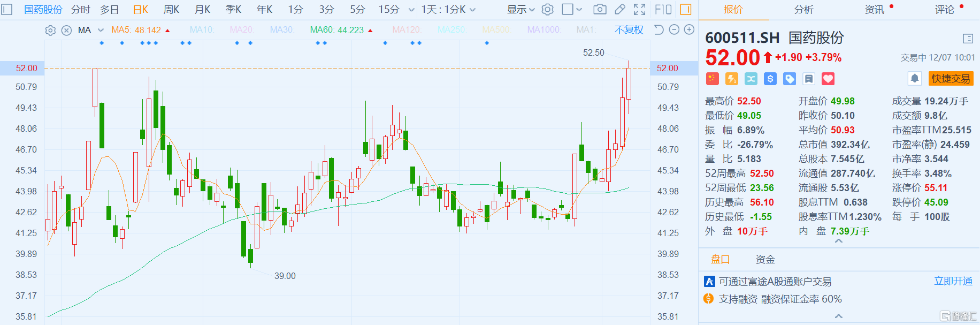
Task: Open the 资讯 news tab
Action: tap(875, 10)
